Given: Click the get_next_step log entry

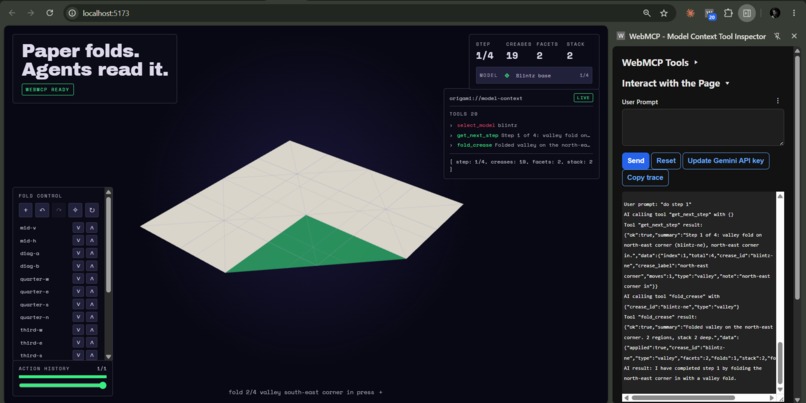Looking at the screenshot, I should [520, 135].
